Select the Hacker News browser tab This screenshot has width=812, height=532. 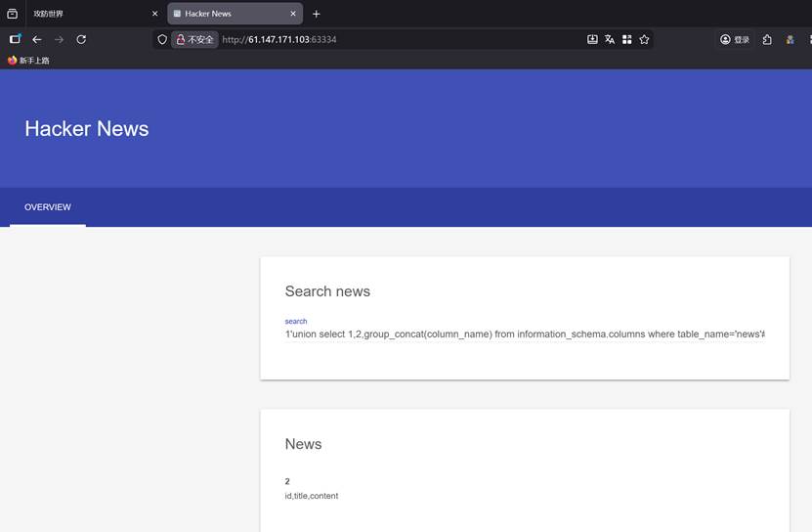click(235, 14)
